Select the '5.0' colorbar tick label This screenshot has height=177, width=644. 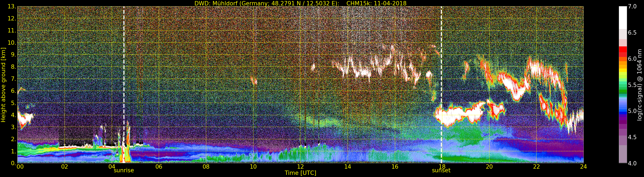pyautogui.click(x=632, y=111)
